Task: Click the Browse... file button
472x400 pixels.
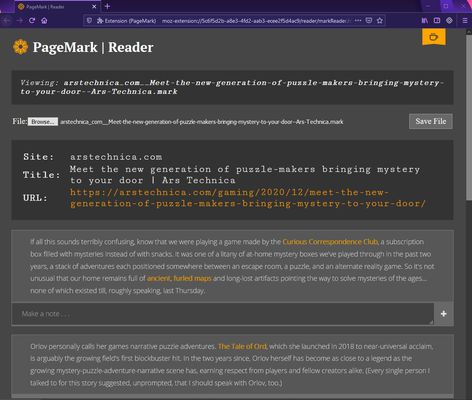Action: point(43,122)
